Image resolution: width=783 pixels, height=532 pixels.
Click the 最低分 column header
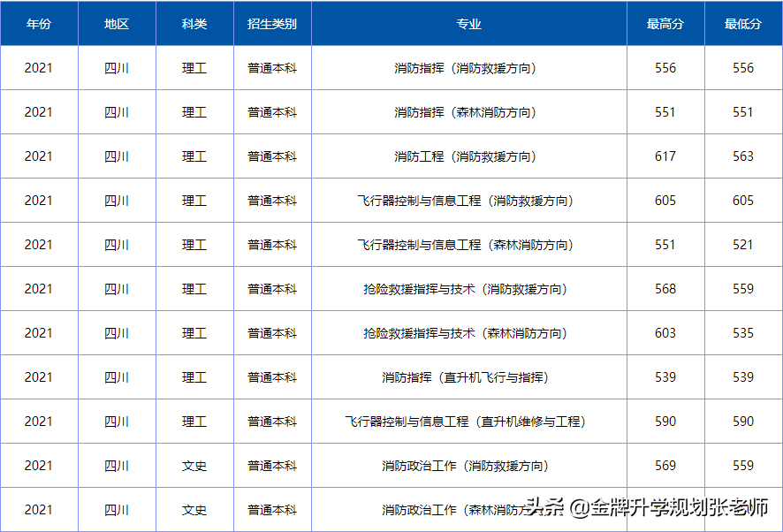(x=742, y=24)
